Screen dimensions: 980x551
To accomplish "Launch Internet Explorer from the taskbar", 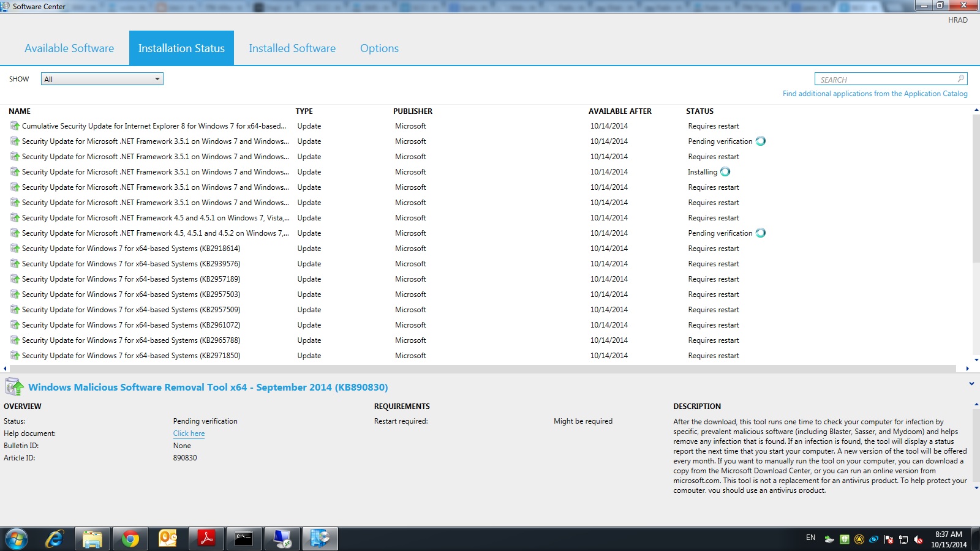I will [x=55, y=539].
